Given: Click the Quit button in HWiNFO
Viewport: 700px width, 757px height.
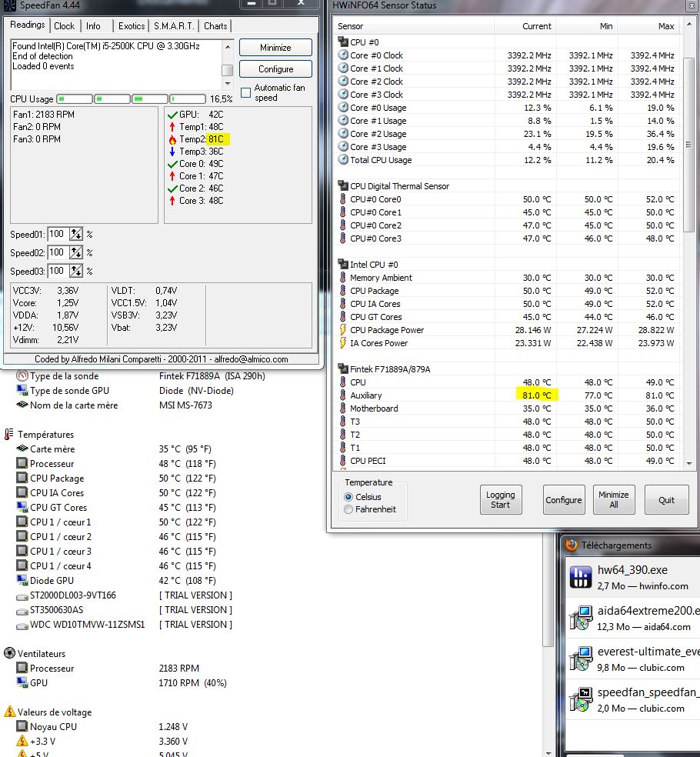Looking at the screenshot, I should tap(666, 500).
